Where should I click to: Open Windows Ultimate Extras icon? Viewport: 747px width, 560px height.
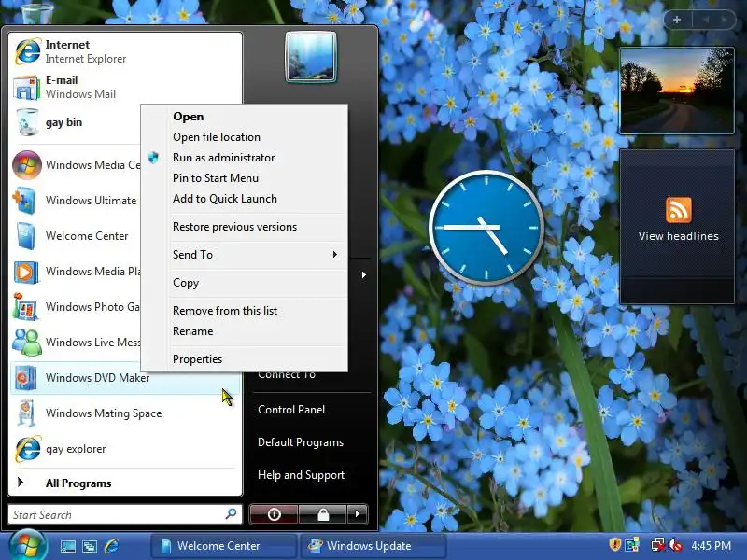(24, 201)
